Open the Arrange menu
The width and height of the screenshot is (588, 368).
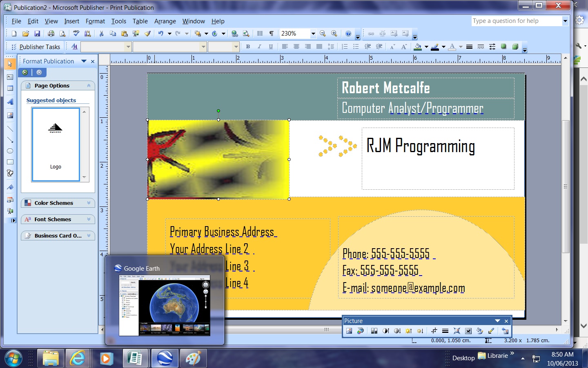tap(165, 21)
